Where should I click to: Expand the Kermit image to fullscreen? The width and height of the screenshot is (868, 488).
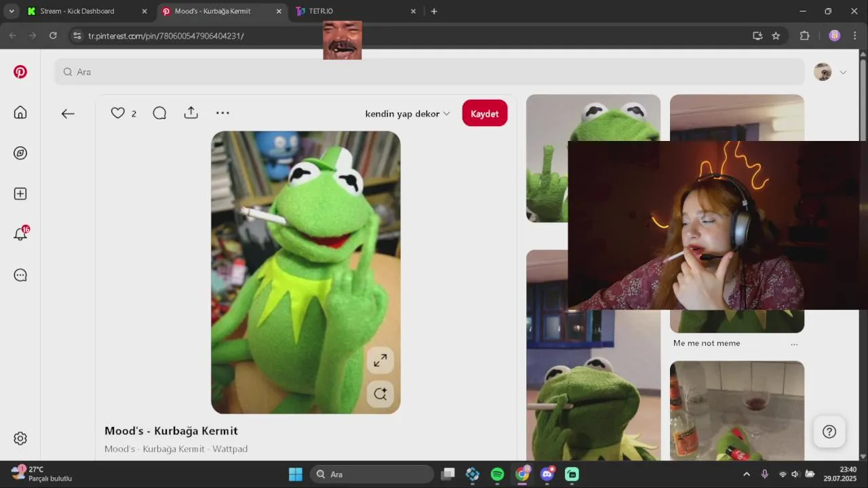pyautogui.click(x=380, y=361)
